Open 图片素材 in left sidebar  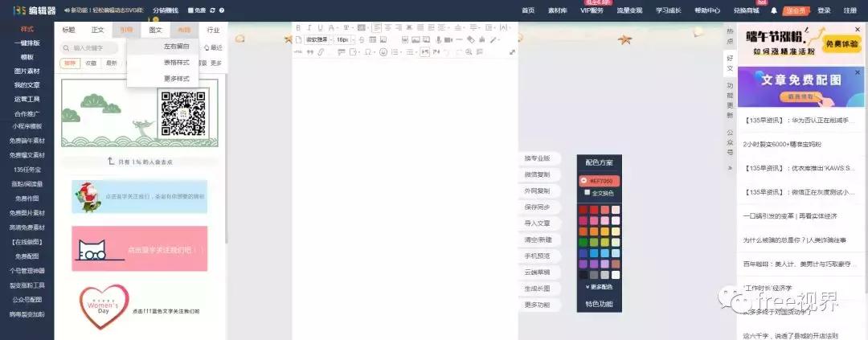click(27, 72)
